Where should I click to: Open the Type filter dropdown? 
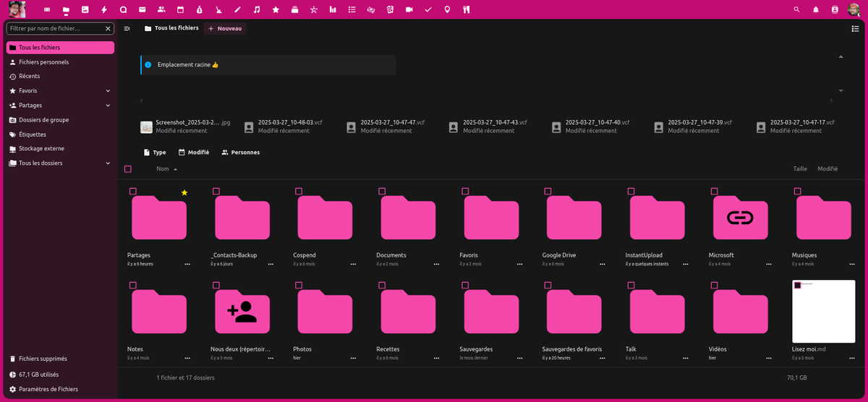(155, 153)
